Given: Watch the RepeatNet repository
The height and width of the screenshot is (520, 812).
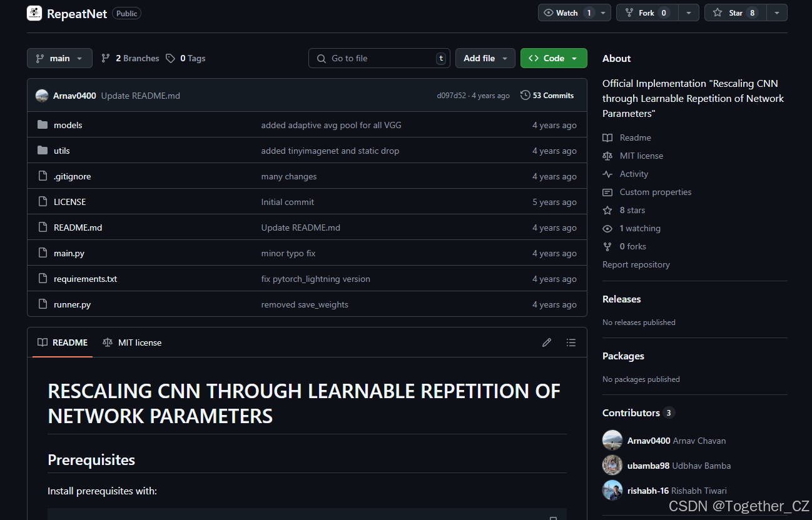Looking at the screenshot, I should [x=566, y=12].
